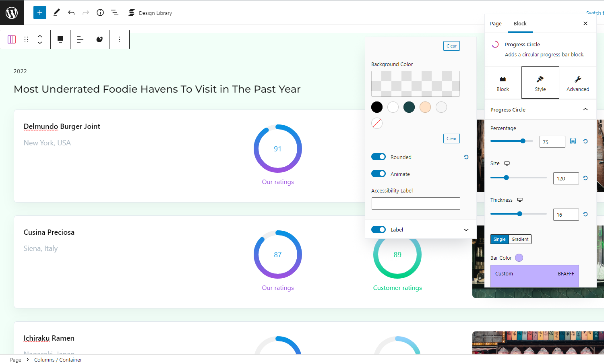Open the block inserter plus button
Screen dimensions: 604x364
pos(39,12)
